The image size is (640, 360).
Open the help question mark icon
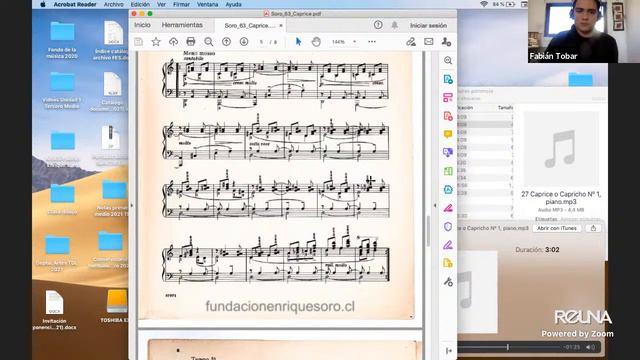(378, 25)
